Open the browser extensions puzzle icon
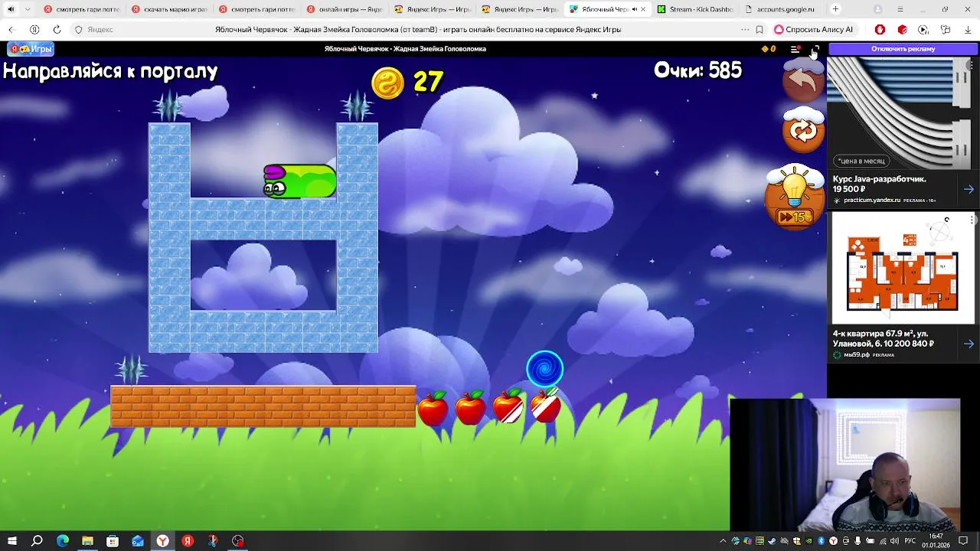This screenshot has height=551, width=980. tap(946, 29)
